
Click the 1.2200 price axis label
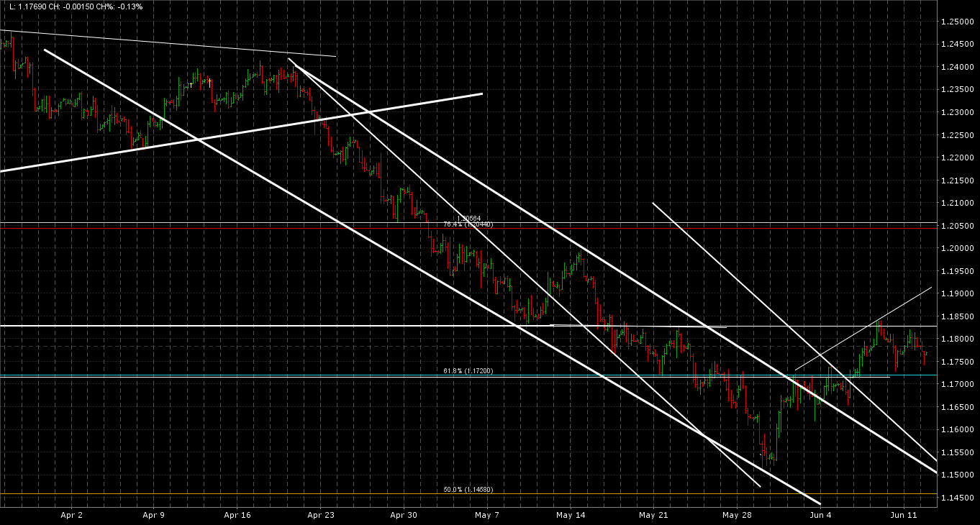coord(958,158)
